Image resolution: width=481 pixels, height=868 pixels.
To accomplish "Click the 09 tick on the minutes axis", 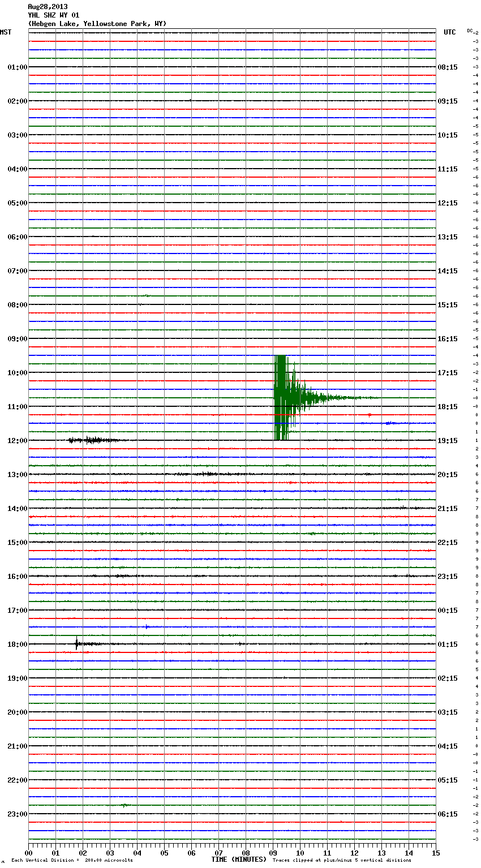I will click(x=273, y=853).
